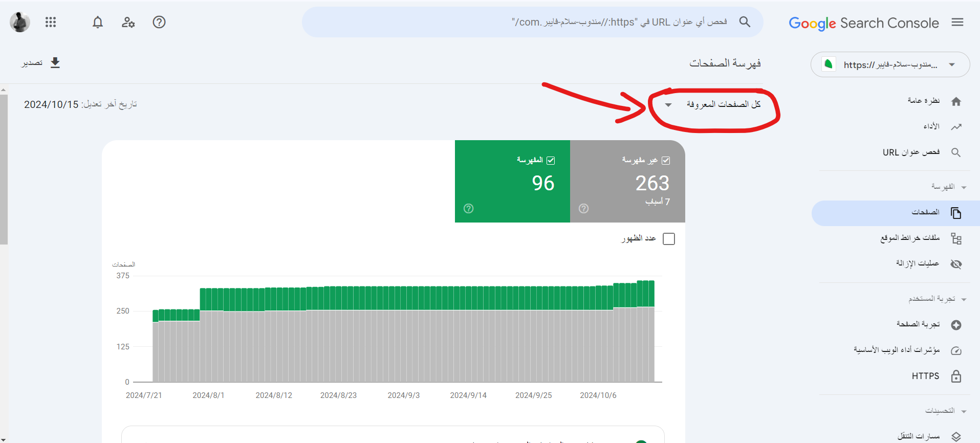Click the فهرسة الصفحات page heading

[x=725, y=63]
